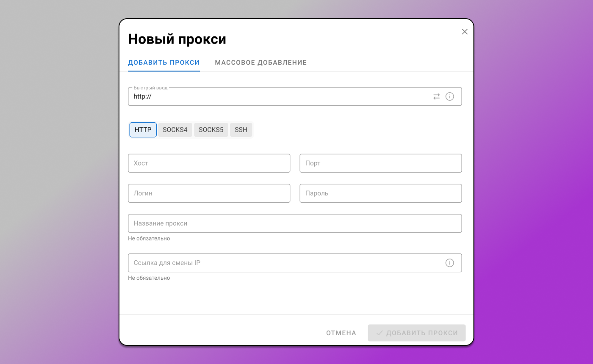Switch to the МАССОВОЕ ДОБАВЛЕНИЕ tab
The width and height of the screenshot is (593, 364).
pyautogui.click(x=260, y=62)
